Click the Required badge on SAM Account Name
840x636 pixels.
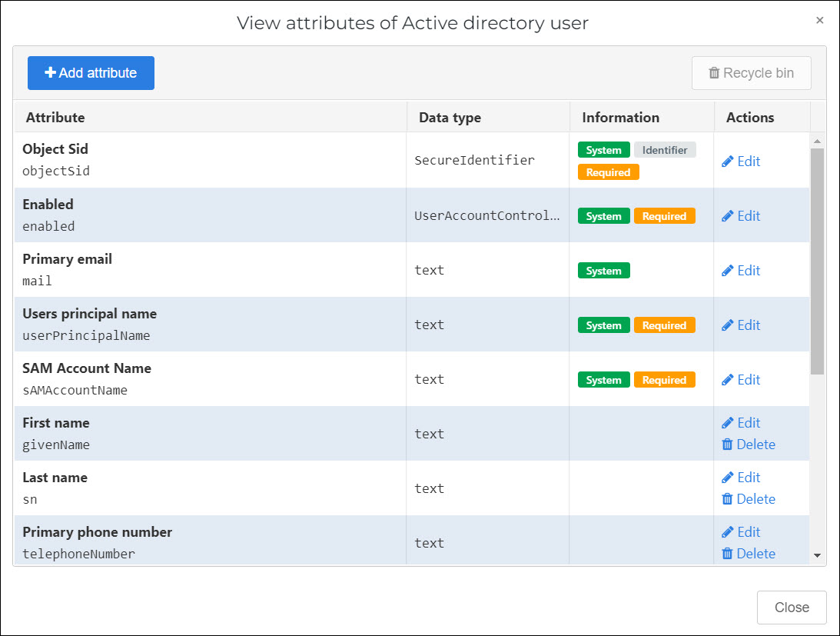pyautogui.click(x=664, y=380)
